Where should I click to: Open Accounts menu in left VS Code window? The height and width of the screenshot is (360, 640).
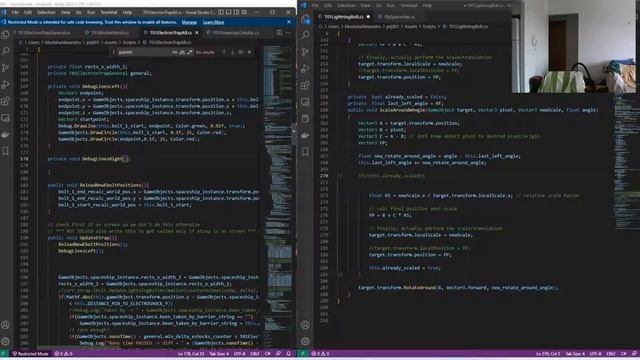pyautogui.click(x=5, y=325)
